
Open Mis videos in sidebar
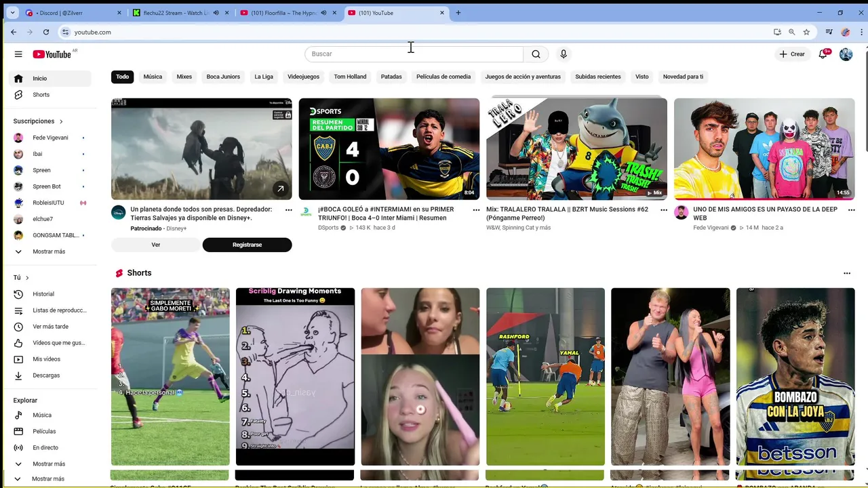tap(50, 359)
